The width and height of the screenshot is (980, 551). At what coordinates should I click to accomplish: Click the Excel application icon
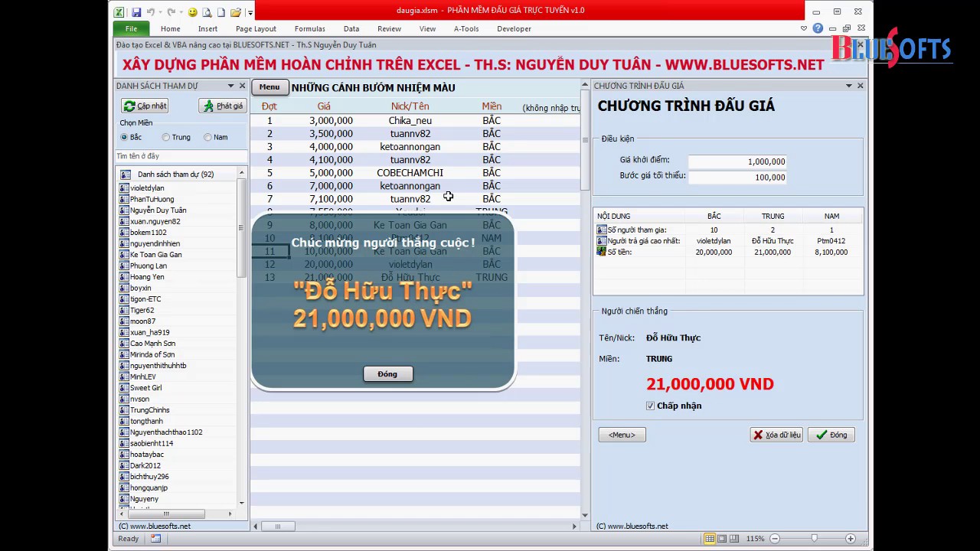coord(119,12)
